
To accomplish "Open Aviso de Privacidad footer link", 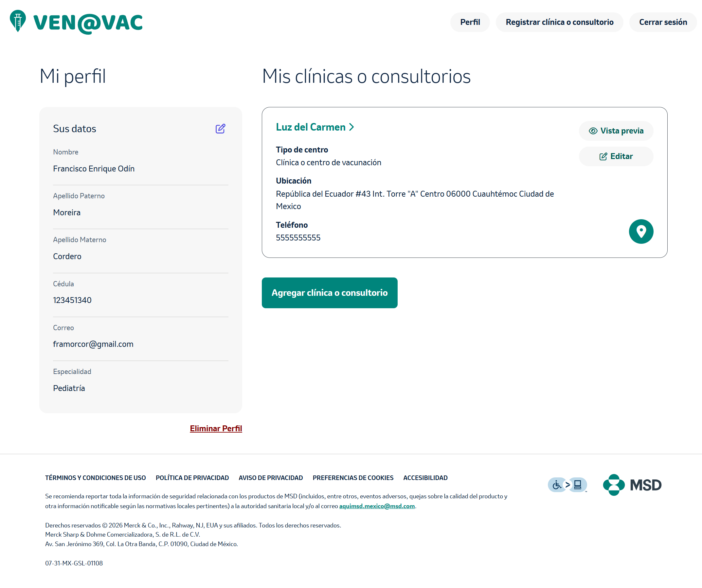I will [271, 478].
